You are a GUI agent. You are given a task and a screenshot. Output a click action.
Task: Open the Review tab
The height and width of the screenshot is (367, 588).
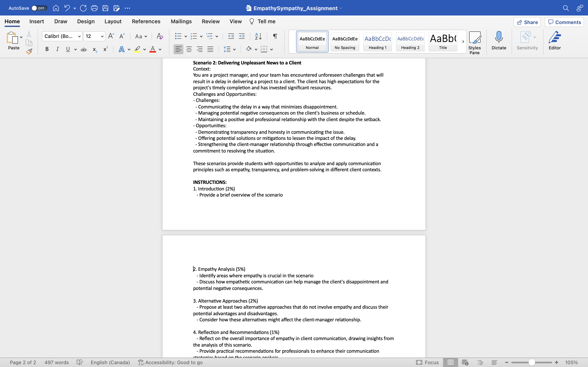click(210, 21)
